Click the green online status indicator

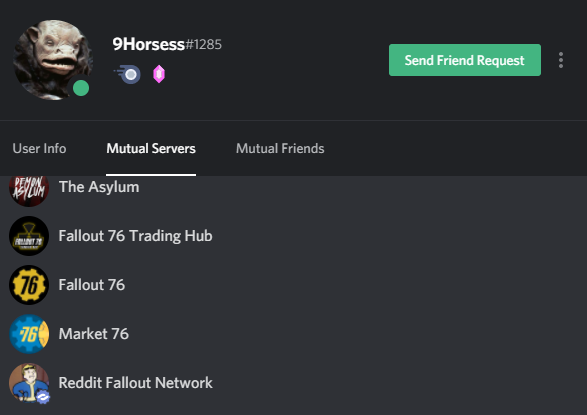click(81, 88)
